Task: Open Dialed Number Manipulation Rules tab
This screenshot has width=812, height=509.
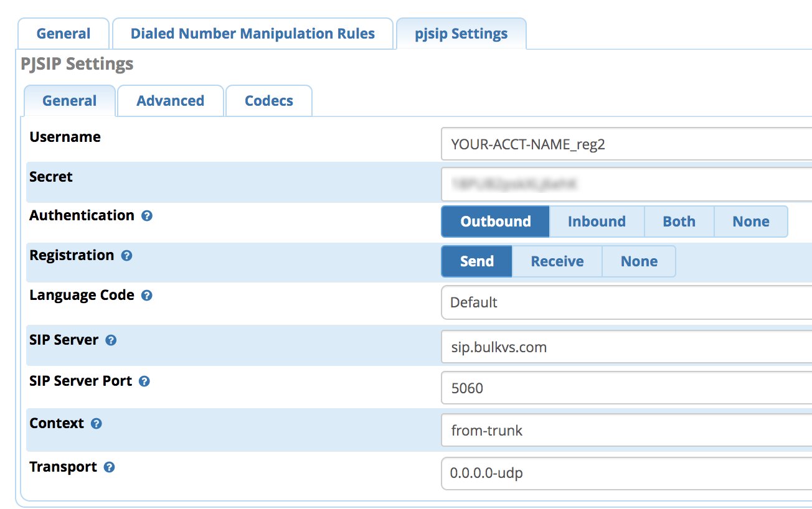Action: [253, 34]
